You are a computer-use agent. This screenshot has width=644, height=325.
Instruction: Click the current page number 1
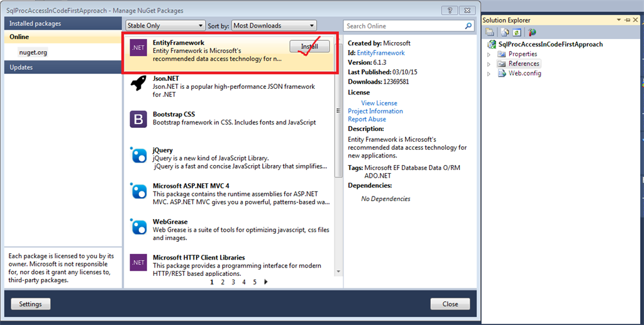(212, 282)
